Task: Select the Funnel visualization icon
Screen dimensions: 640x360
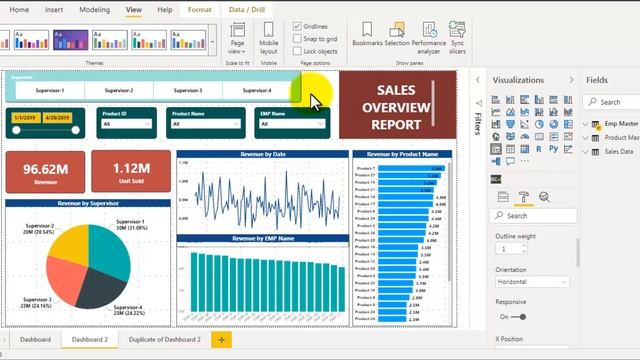Action: click(510, 124)
